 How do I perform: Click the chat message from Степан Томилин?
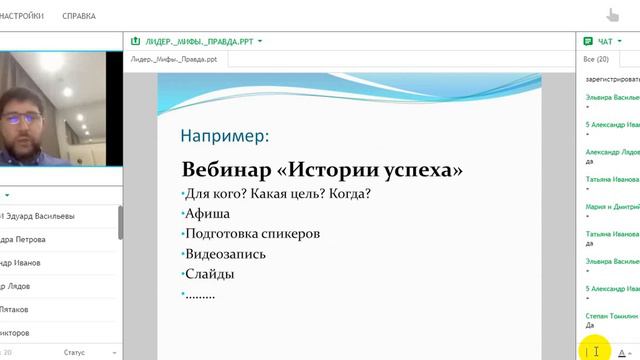612,320
